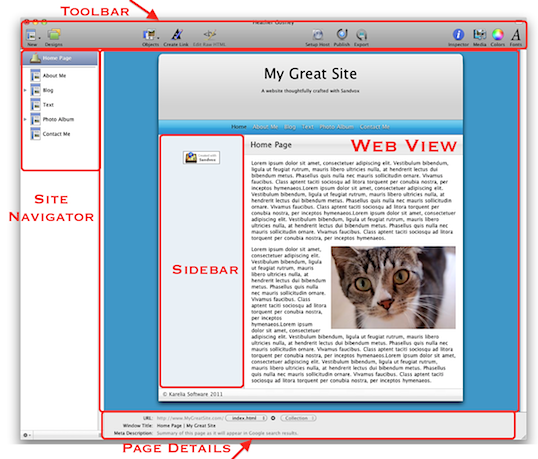Select Photo Album in Site Navigator
This screenshot has width=538, height=459.
point(58,119)
